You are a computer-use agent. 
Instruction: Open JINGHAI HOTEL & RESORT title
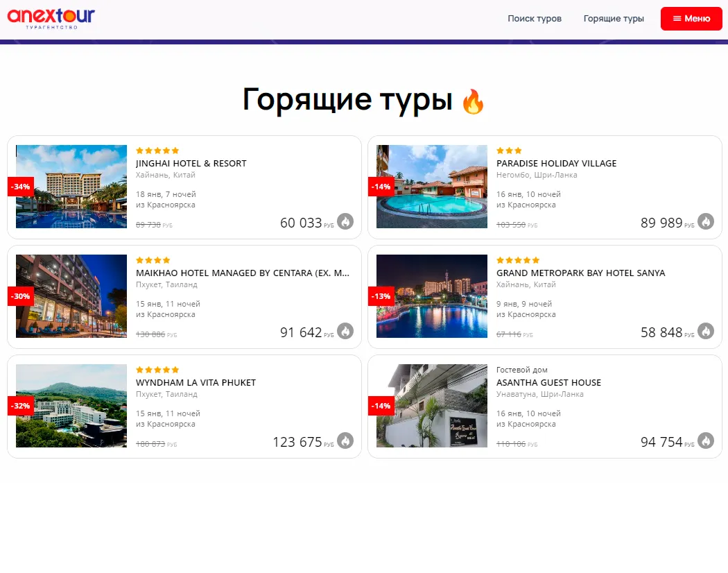(191, 163)
